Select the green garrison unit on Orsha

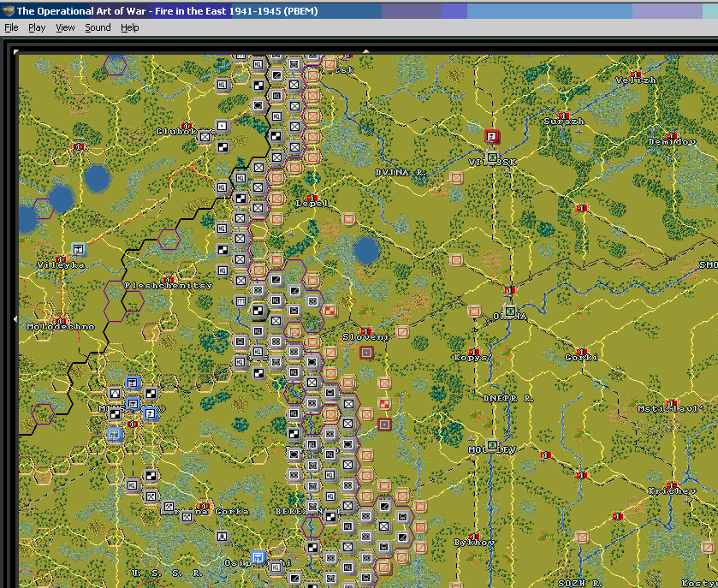point(510,312)
